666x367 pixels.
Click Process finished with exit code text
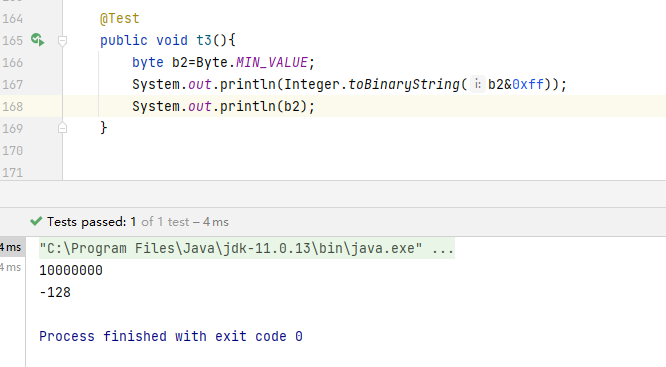(x=171, y=336)
